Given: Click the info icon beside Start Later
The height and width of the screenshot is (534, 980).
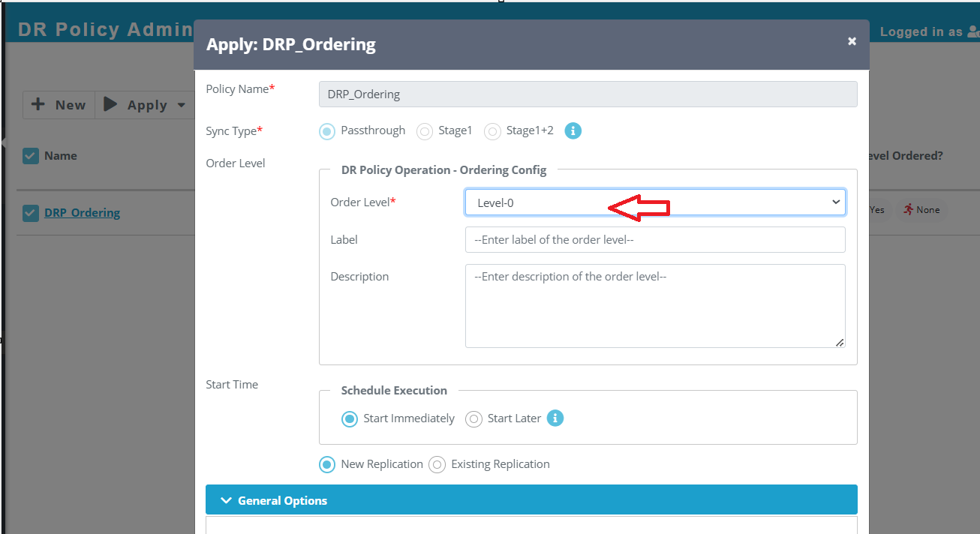Looking at the screenshot, I should point(555,418).
